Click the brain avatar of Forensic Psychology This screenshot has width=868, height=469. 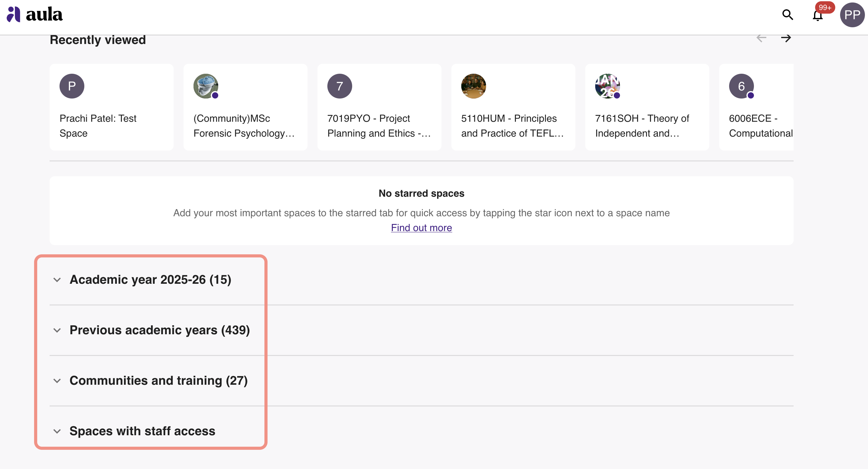click(x=206, y=86)
